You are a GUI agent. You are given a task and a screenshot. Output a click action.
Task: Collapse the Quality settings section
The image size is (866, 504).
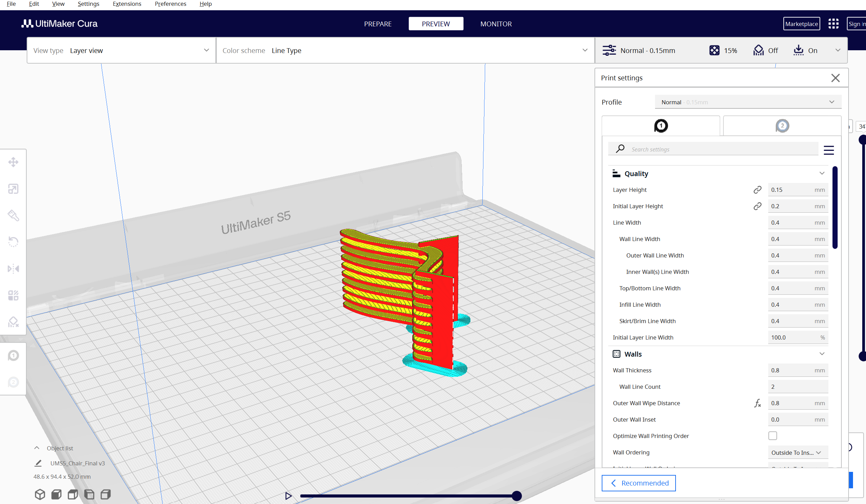point(822,173)
